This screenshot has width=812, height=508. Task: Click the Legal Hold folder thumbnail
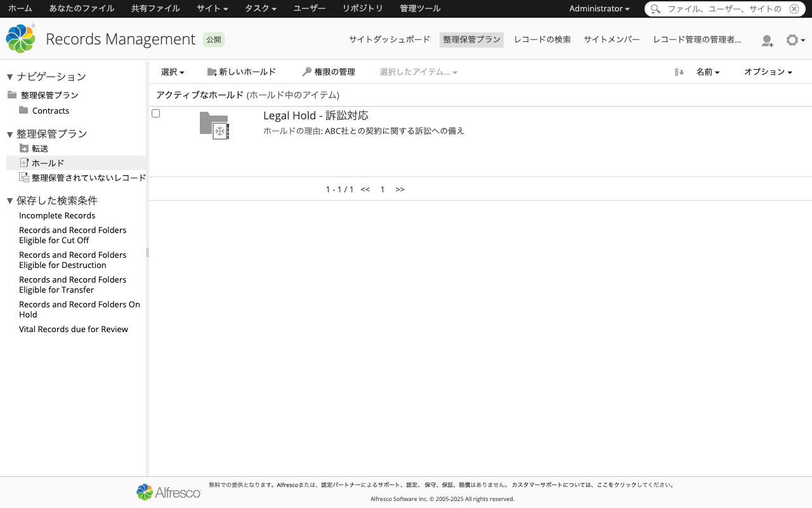[x=214, y=126]
